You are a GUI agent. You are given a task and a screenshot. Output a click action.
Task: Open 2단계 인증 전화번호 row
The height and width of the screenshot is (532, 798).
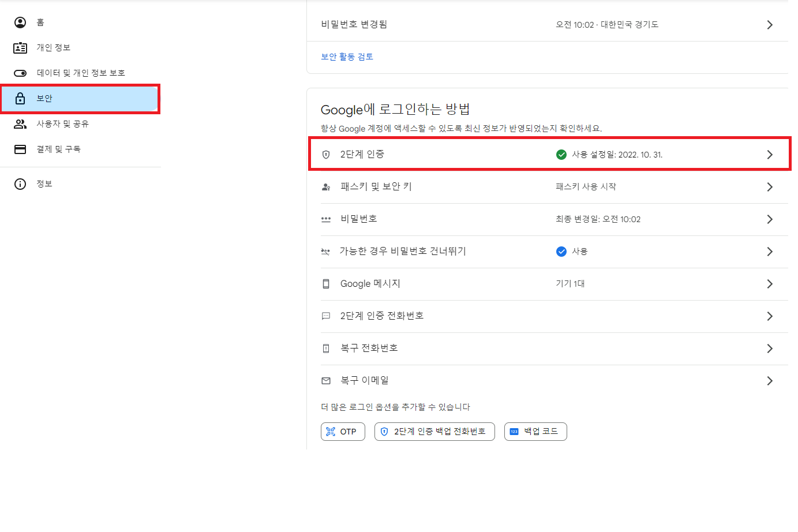[554, 316]
